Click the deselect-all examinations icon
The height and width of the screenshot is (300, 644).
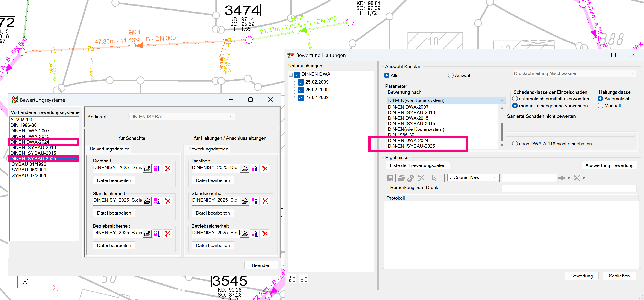point(303,279)
